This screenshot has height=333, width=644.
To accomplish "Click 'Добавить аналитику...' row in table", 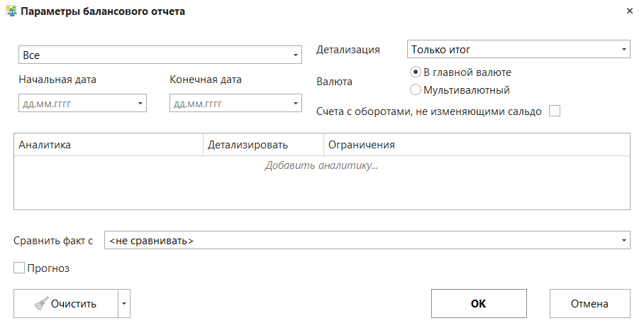I will click(321, 165).
